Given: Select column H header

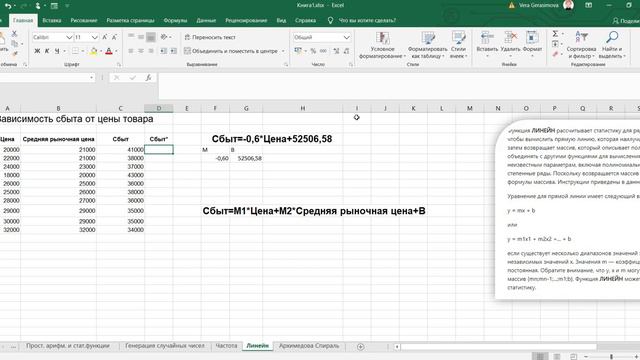Looking at the screenshot, I should [x=302, y=108].
